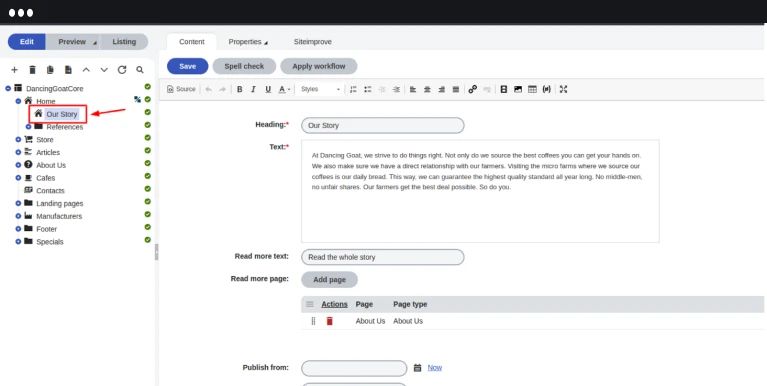Screen dimensions: 767x386
Task: Click the Unlink icon
Action: tap(487, 89)
